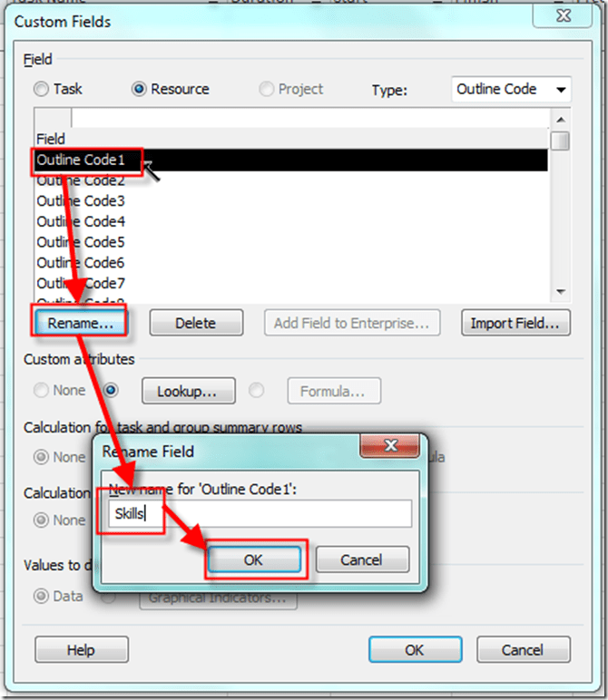
Task: Select the Task radio button
Action: [42, 89]
